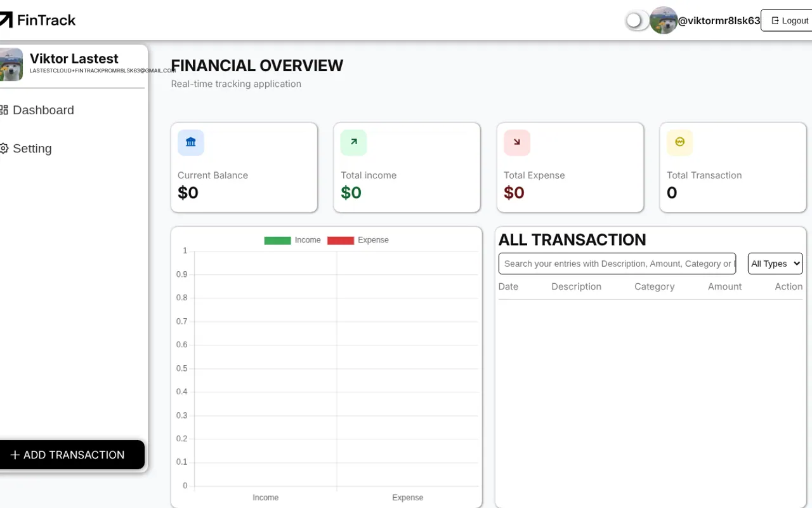Click the header profile avatar picture

[x=664, y=20]
